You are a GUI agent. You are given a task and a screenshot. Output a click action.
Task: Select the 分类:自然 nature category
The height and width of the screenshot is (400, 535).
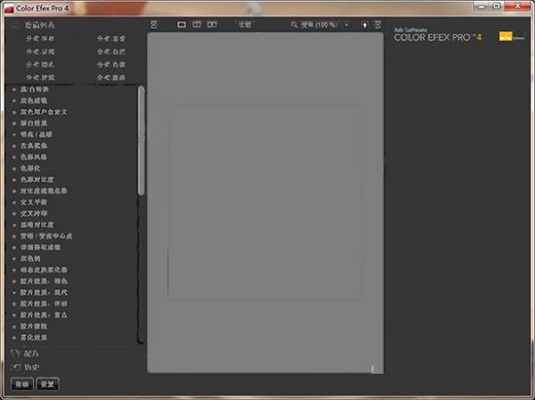[111, 52]
